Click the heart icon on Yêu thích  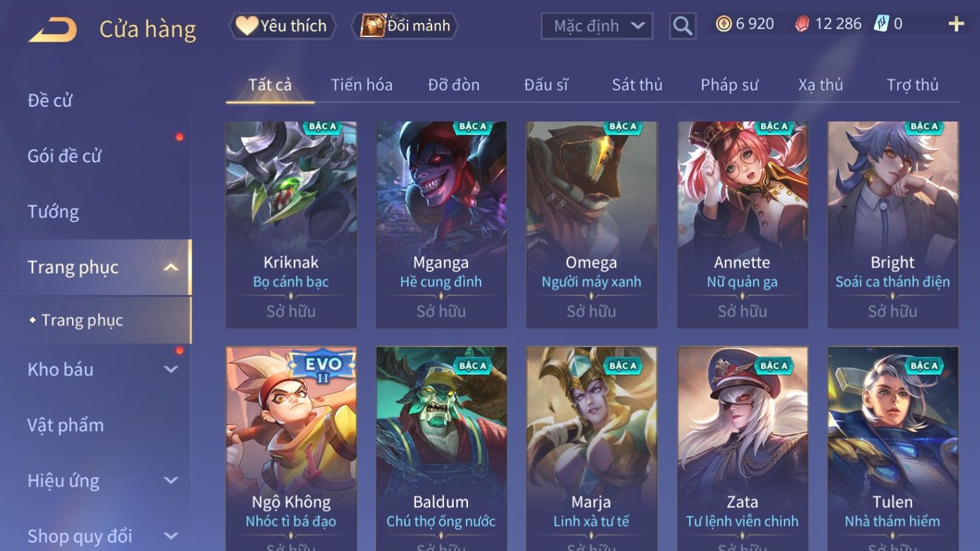(246, 25)
